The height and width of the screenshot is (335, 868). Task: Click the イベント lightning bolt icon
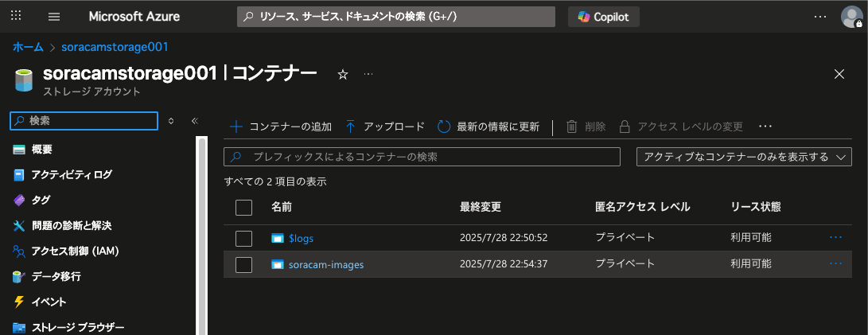(x=19, y=302)
